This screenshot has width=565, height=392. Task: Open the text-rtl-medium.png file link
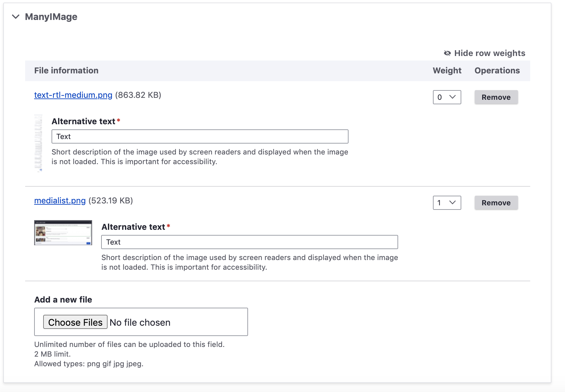pyautogui.click(x=72, y=95)
